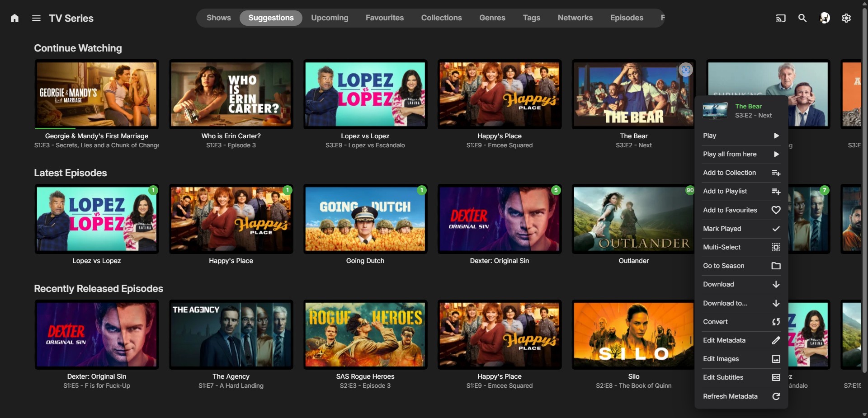Screen dimensions: 868x418
Task: Open Happy's Place thumbnail in Continue Watching
Action: tap(500, 94)
